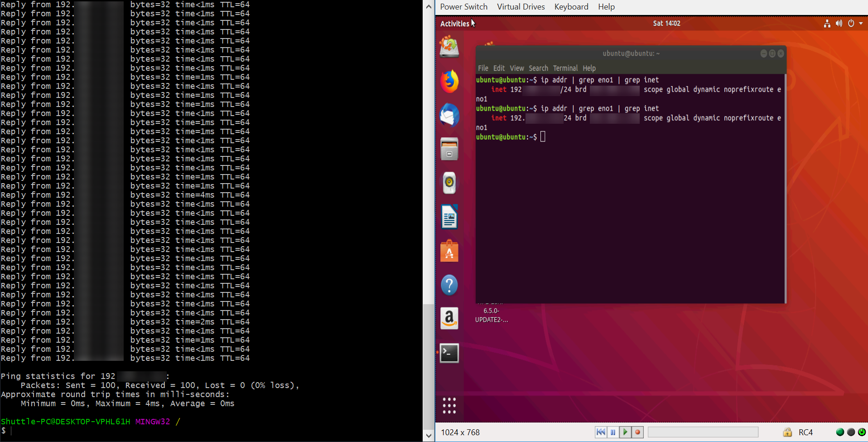
Task: Open the Help menu in Ubuntu terminal
Action: click(589, 68)
